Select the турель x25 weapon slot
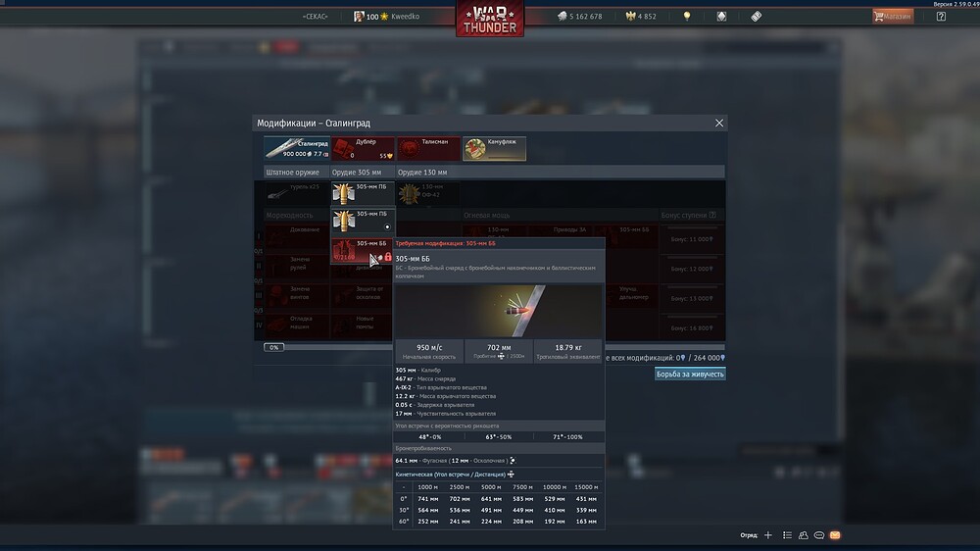 [297, 193]
